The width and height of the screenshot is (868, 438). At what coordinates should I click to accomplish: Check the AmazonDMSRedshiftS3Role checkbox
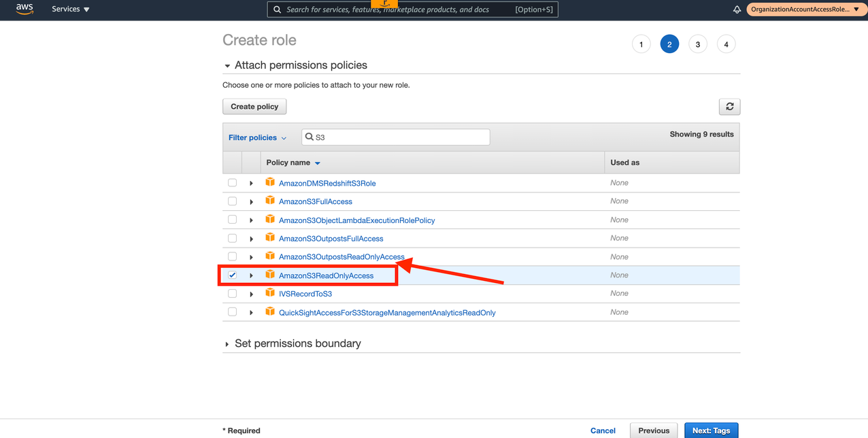point(232,183)
